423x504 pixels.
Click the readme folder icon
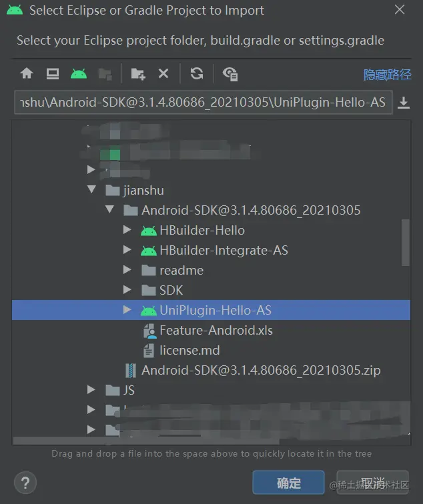[x=149, y=270]
